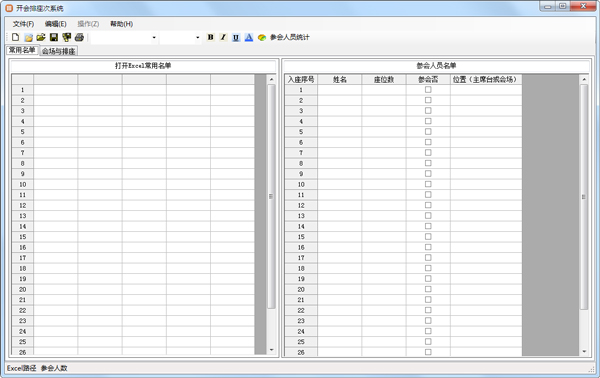Click the attendee list scrollbar down arrow
600x378 pixels.
584,351
